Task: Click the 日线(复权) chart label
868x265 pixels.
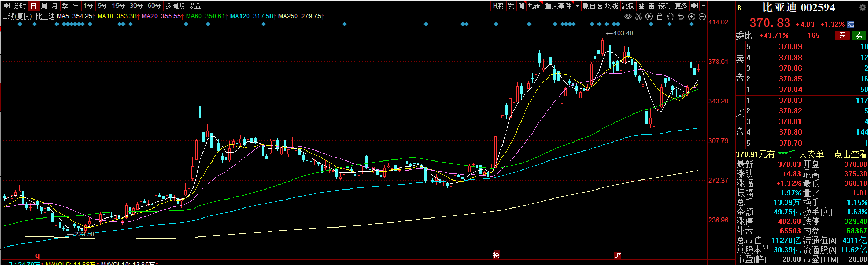Action: (17, 16)
